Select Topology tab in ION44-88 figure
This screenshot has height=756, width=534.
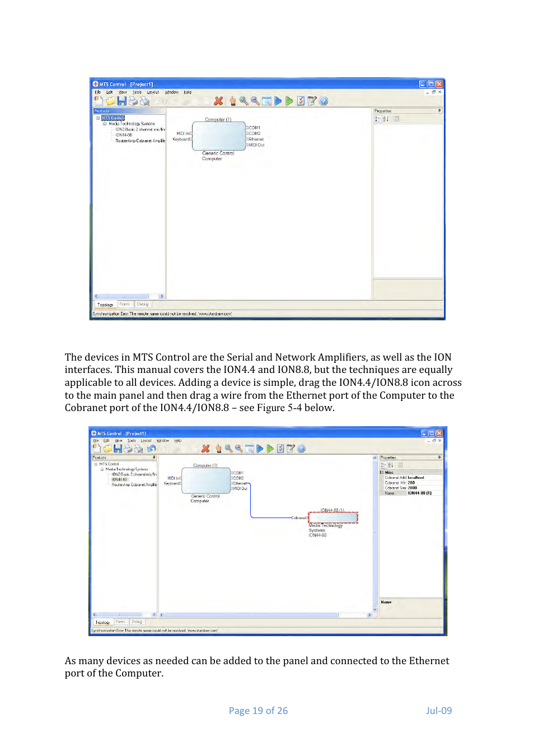[102, 622]
